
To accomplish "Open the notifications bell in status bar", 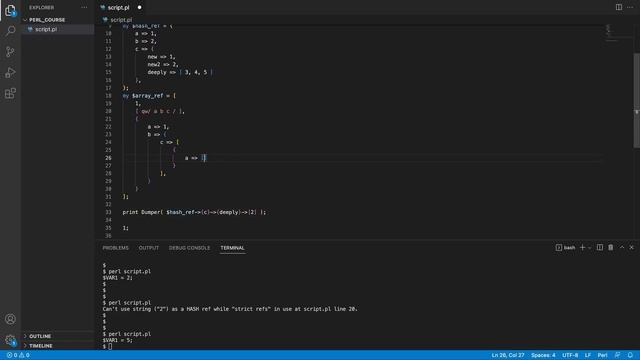I will pos(630,355).
